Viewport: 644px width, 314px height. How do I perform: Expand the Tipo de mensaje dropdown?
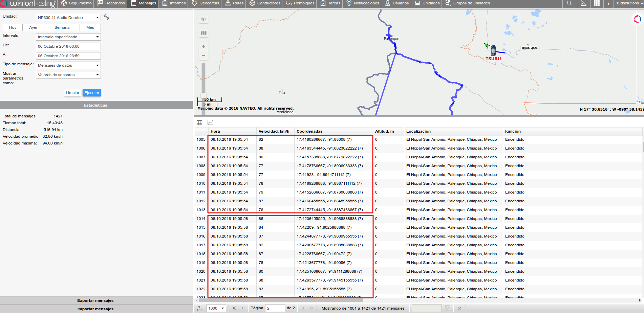pos(68,65)
